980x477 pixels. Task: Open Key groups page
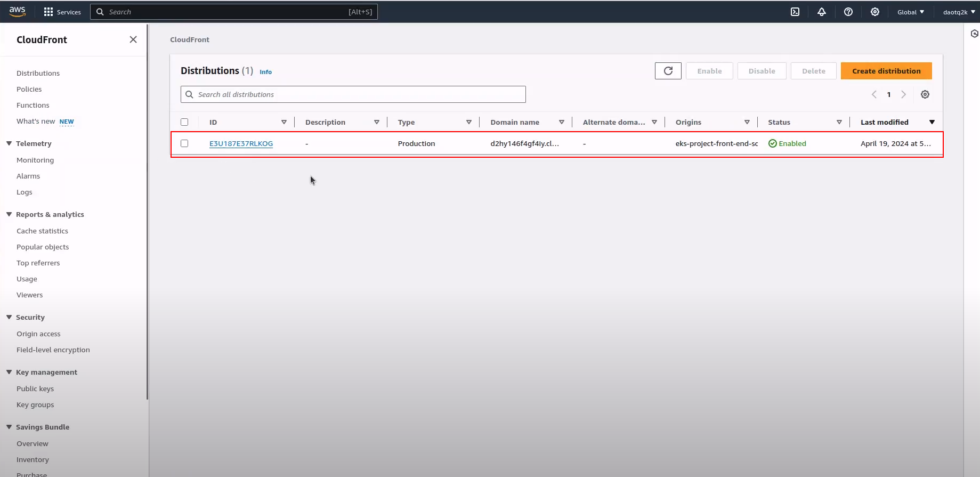35,405
